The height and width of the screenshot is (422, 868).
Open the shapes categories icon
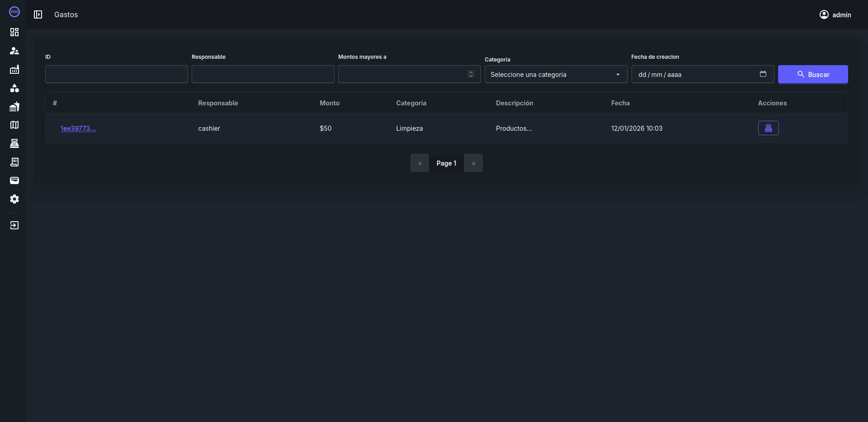click(14, 88)
